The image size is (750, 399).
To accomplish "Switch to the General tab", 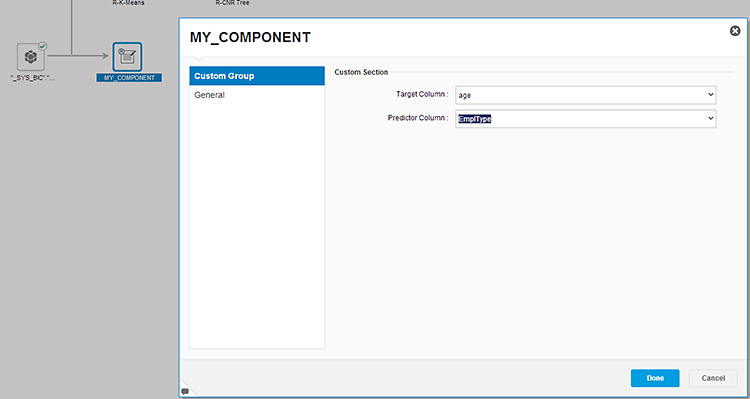I will coord(257,95).
